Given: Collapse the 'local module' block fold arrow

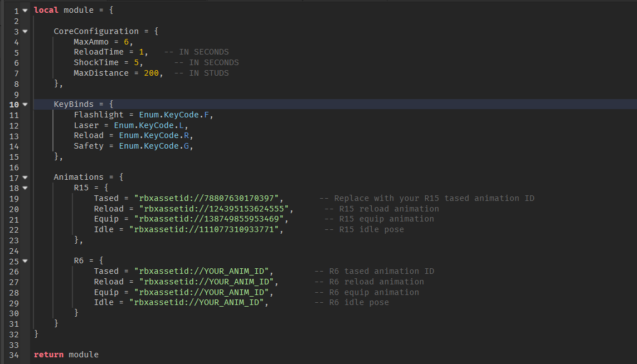Looking at the screenshot, I should coord(25,11).
